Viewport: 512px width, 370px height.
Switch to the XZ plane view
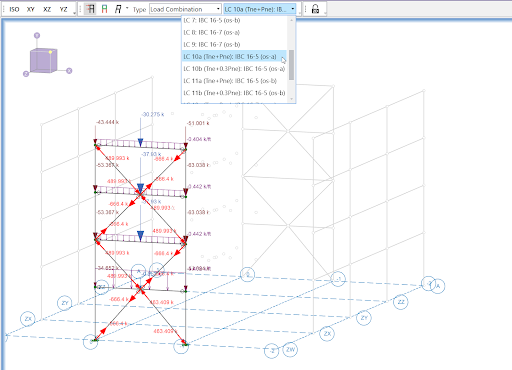point(47,9)
